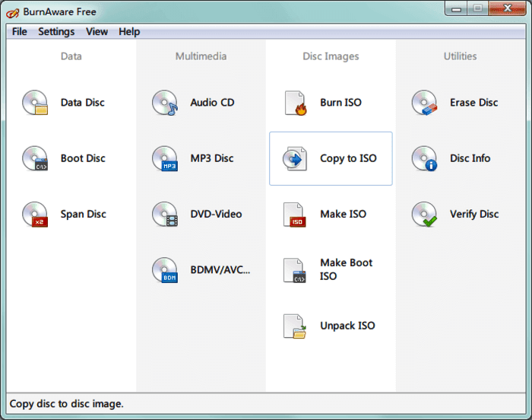532x420 pixels.
Task: Select the BDMV/AVC... label
Action: [220, 270]
